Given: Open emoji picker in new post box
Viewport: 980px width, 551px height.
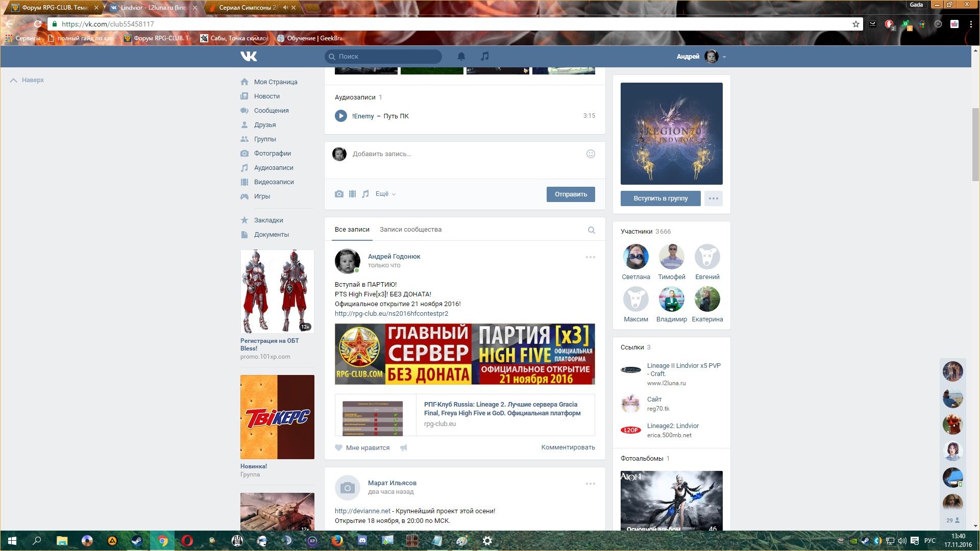Looking at the screenshot, I should [x=591, y=154].
